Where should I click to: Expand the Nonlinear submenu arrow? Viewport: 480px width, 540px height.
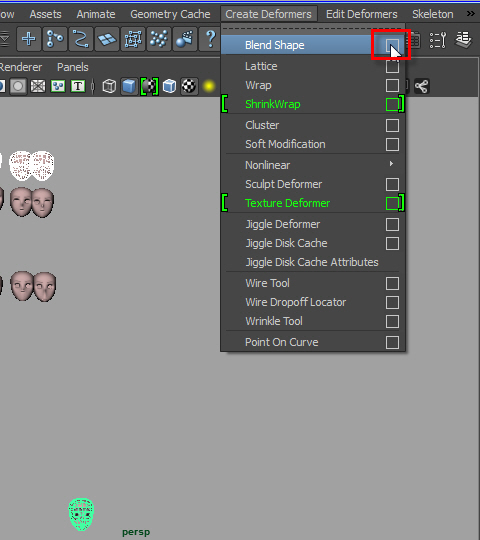pos(391,164)
